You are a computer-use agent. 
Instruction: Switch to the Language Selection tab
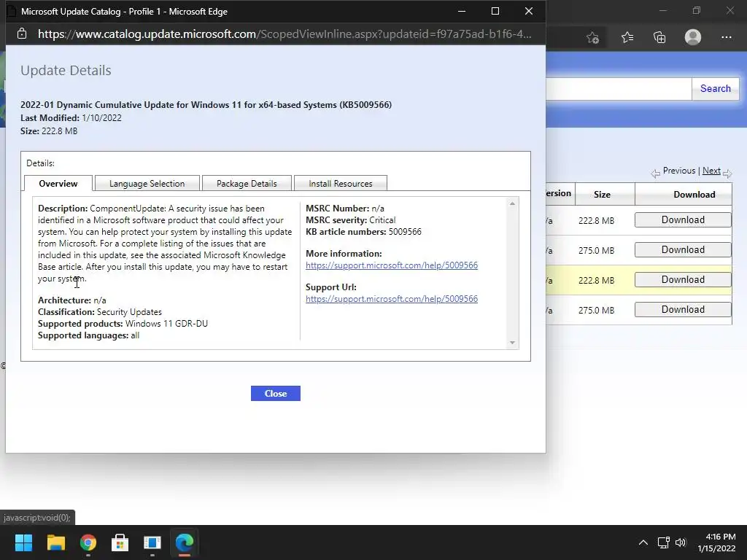[x=147, y=183]
